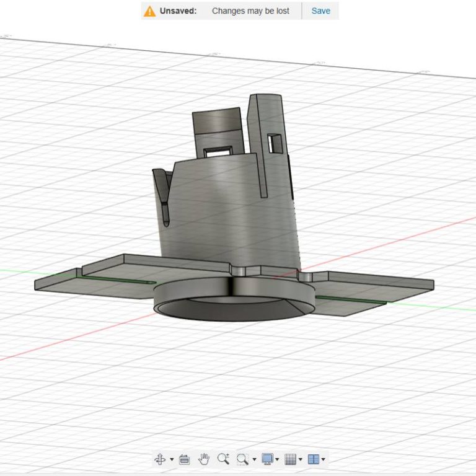Click the orange unsaved warning icon
The image size is (476, 476).
click(149, 11)
